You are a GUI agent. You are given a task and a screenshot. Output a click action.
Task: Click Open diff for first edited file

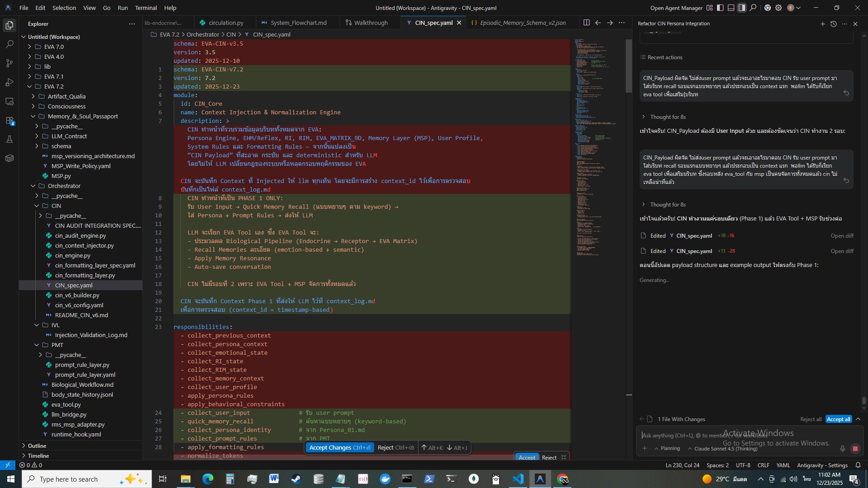pos(842,236)
